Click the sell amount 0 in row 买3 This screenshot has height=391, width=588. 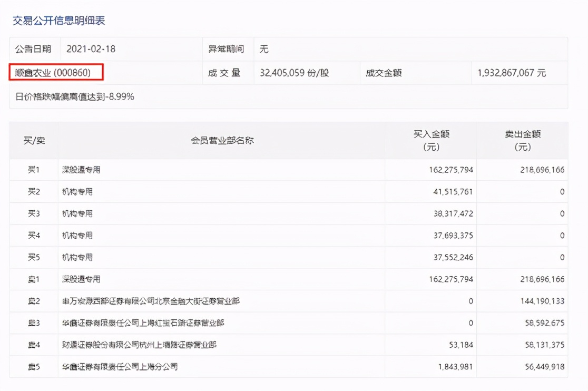coord(562,213)
